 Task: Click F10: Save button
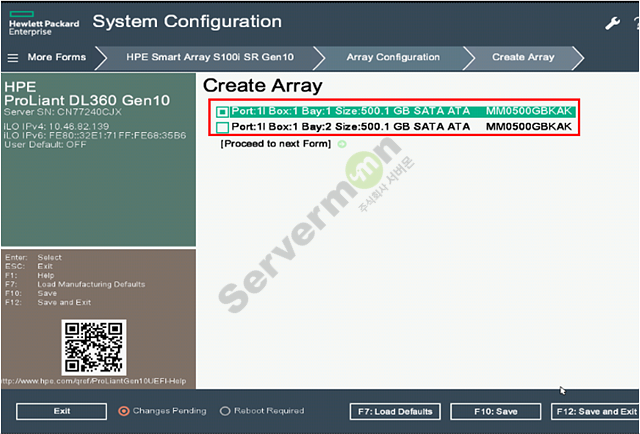click(496, 412)
